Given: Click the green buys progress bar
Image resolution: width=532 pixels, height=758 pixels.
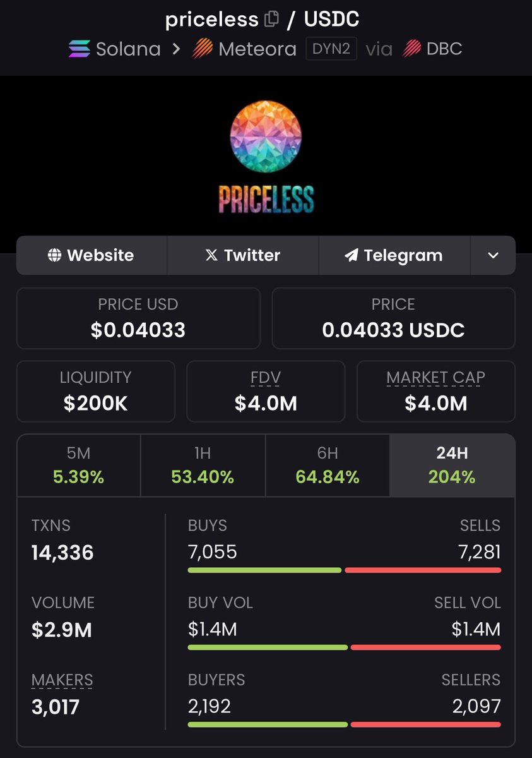Looking at the screenshot, I should point(264,570).
